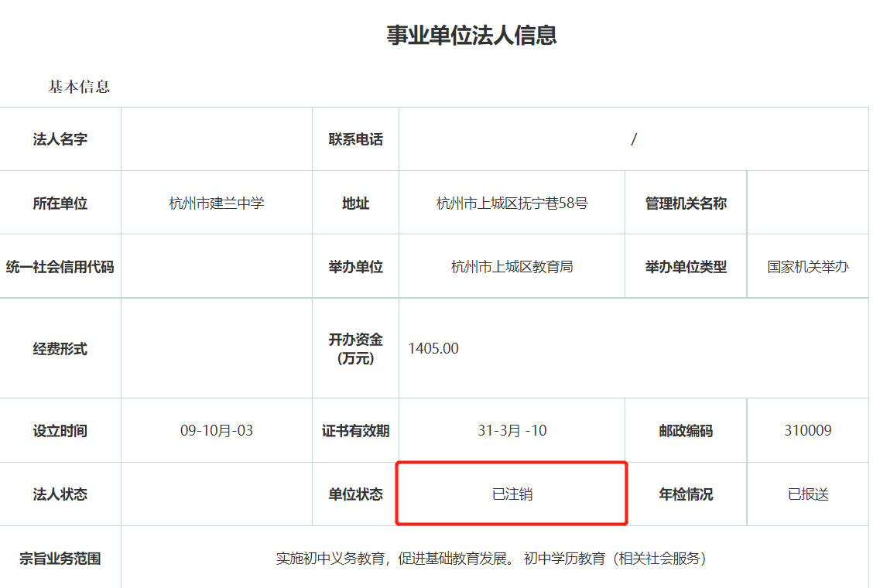Click the 实施初中义务教育 business scope text

(x=492, y=558)
